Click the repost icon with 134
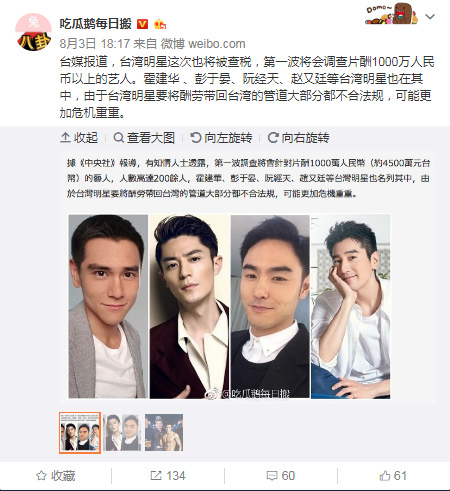The height and width of the screenshot is (491, 450). (x=168, y=476)
